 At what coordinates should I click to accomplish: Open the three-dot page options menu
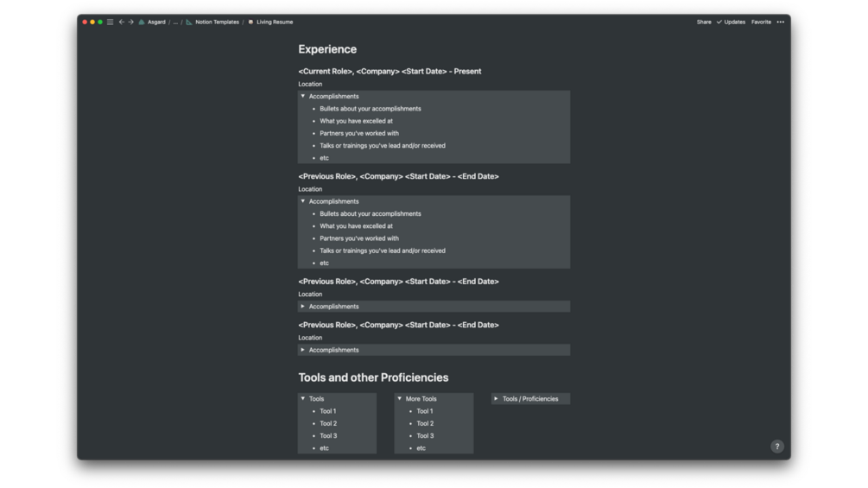click(780, 22)
